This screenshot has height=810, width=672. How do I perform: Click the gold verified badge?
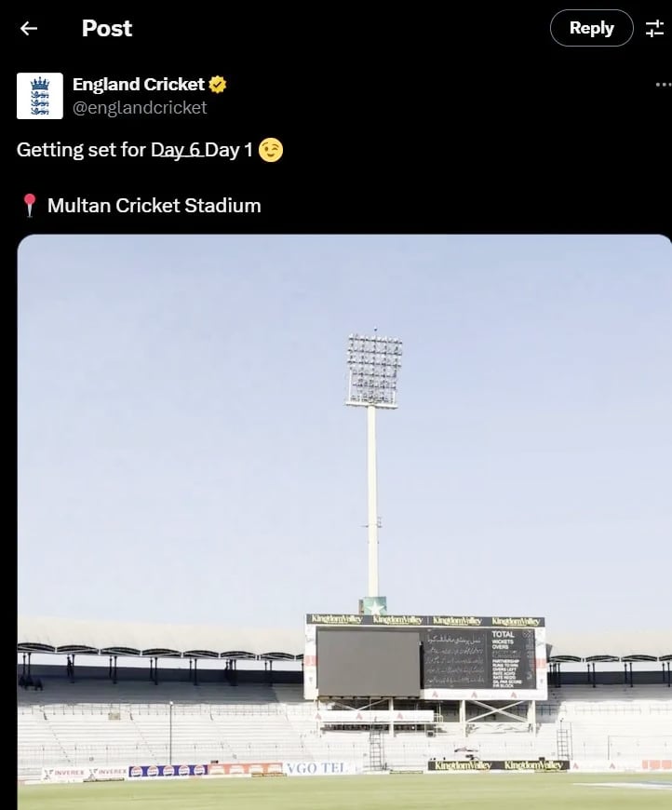[218, 84]
